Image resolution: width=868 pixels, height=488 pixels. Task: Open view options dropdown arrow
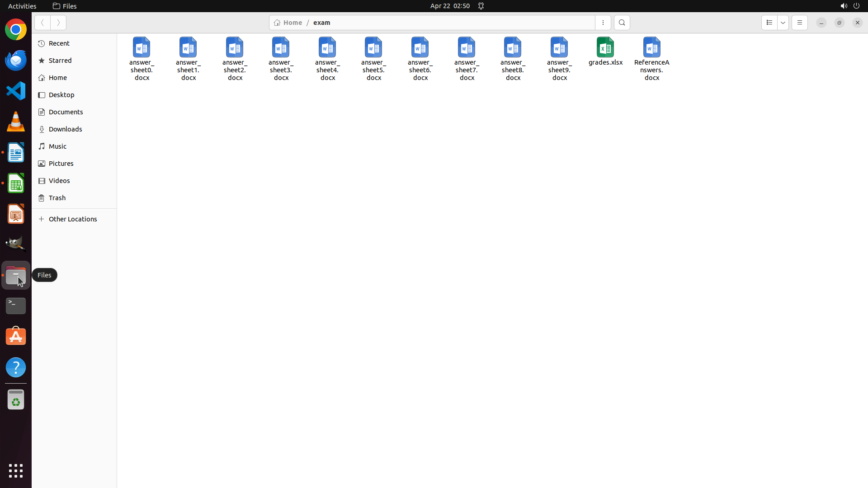[x=783, y=23]
